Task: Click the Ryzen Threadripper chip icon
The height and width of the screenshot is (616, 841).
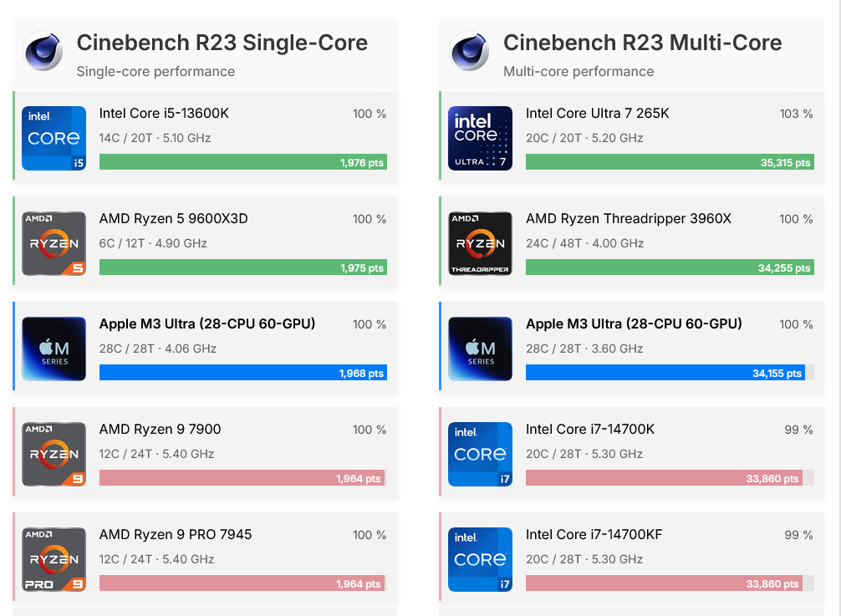Action: [x=480, y=243]
